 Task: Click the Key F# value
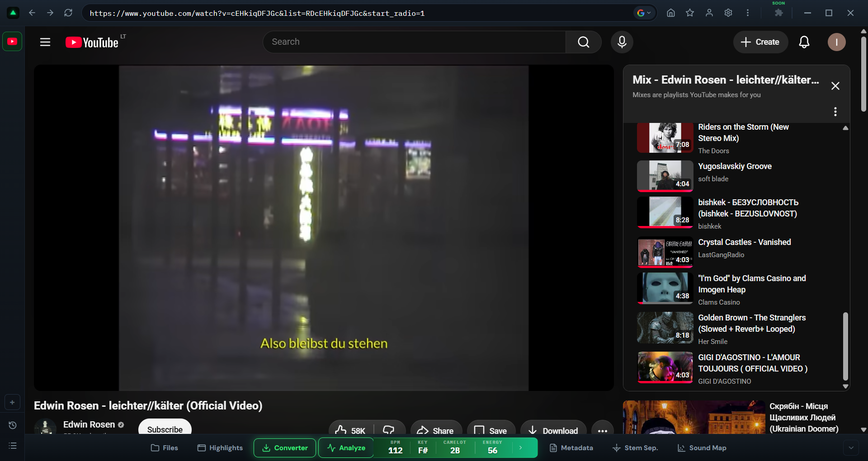423,450
